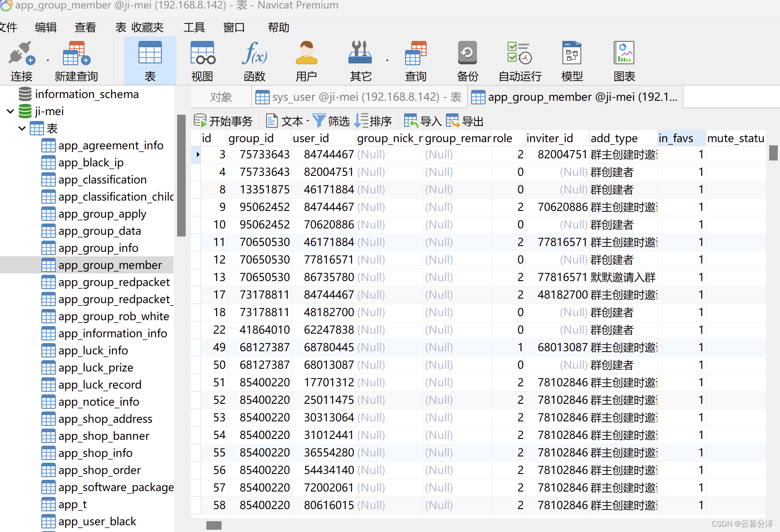Screen dimensions: 780x532
Task: Click the 连接 connection plug icon
Action: pos(21,54)
